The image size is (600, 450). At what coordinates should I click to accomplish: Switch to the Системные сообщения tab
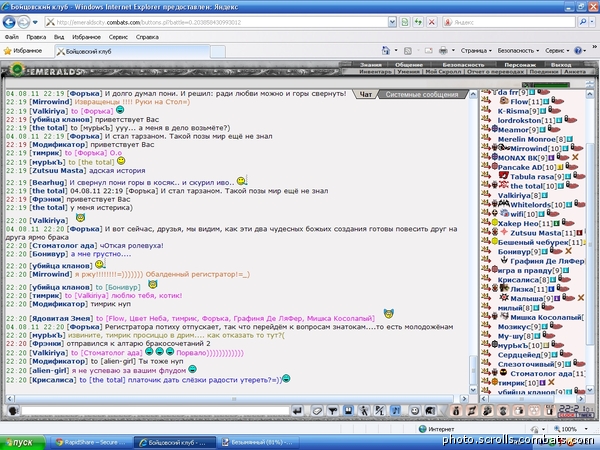422,95
